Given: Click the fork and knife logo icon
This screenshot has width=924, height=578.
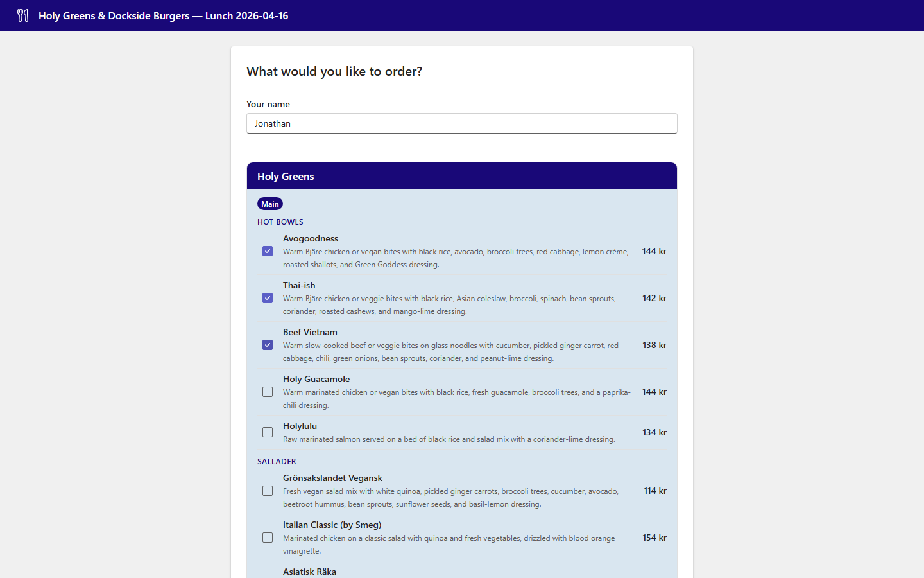Looking at the screenshot, I should pos(23,15).
